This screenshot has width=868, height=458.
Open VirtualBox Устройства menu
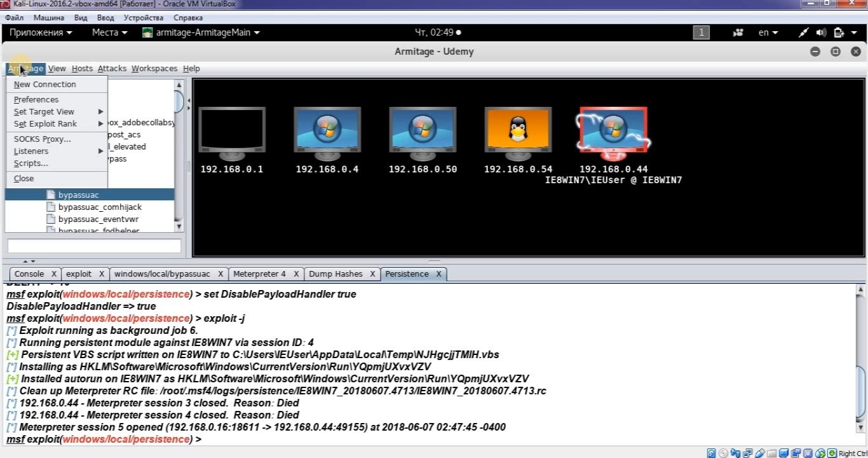[x=144, y=18]
